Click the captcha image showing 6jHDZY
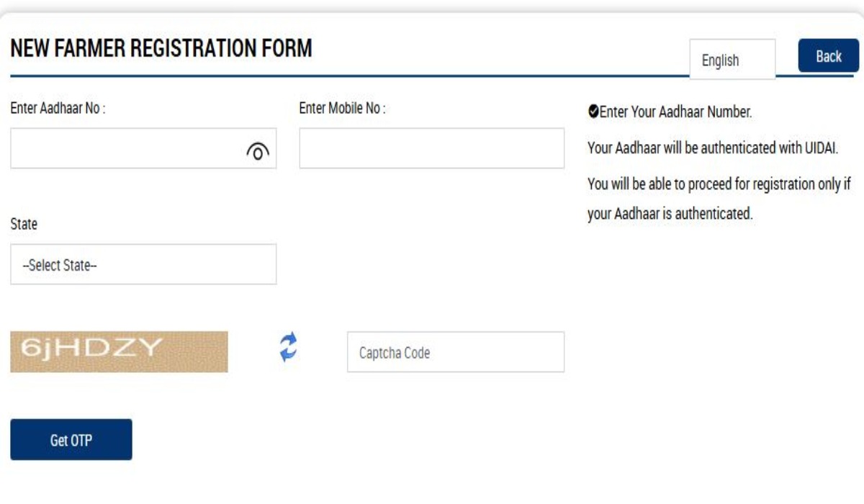864x504 pixels. point(120,351)
